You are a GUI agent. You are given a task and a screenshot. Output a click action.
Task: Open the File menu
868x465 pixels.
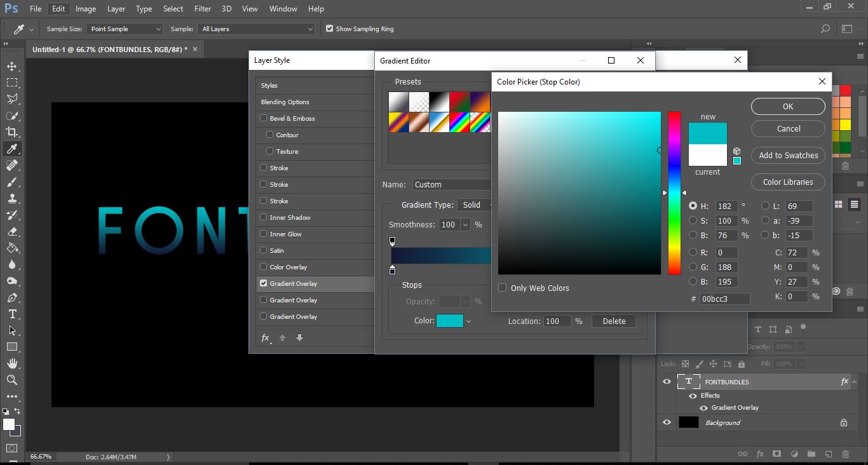click(36, 9)
